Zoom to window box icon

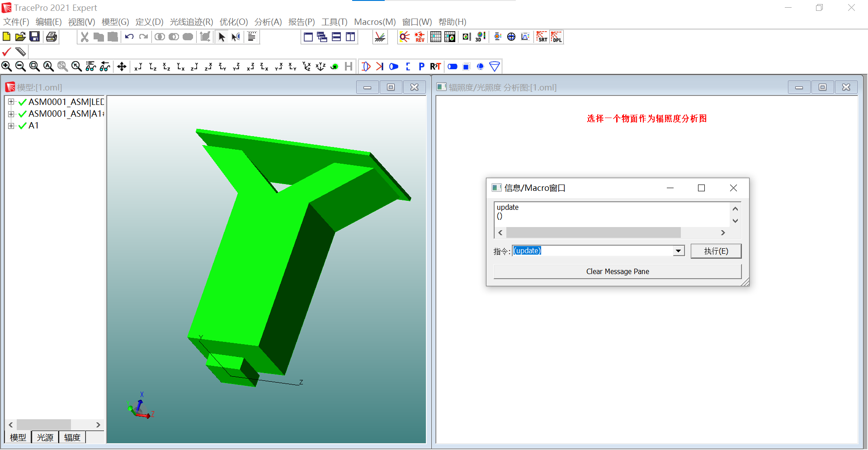tap(34, 66)
